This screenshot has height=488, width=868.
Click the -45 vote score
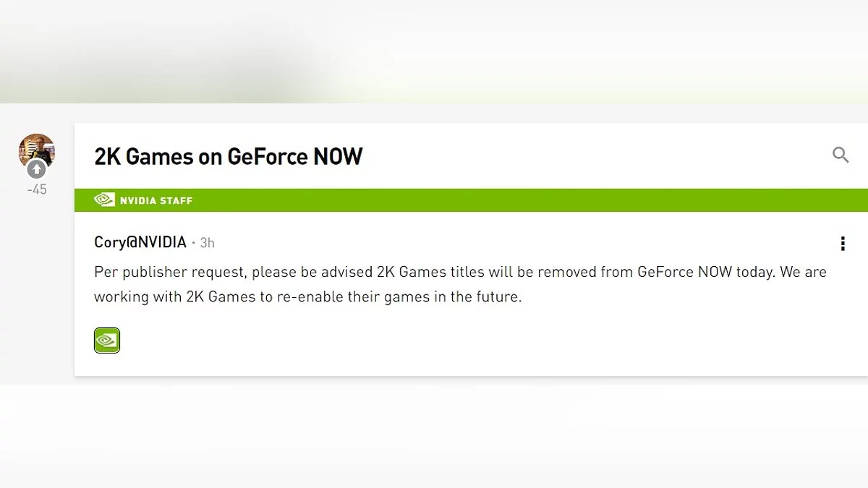pos(36,189)
